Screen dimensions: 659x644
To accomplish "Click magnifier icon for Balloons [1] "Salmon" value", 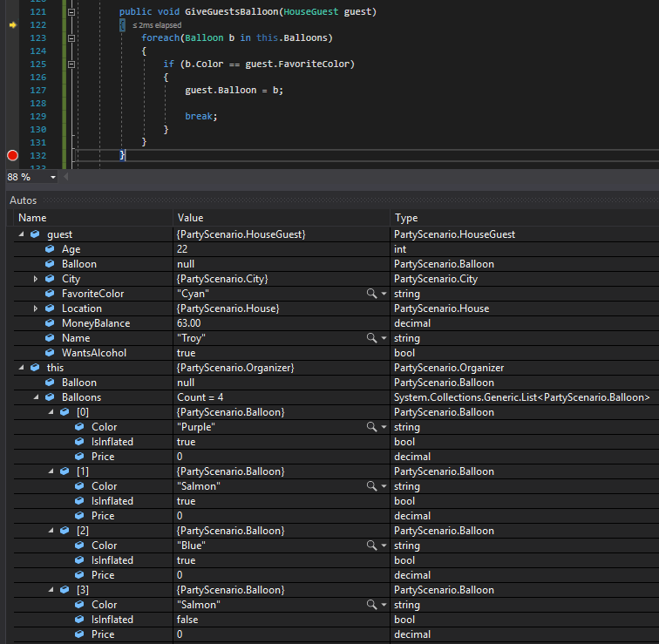I will (372, 486).
